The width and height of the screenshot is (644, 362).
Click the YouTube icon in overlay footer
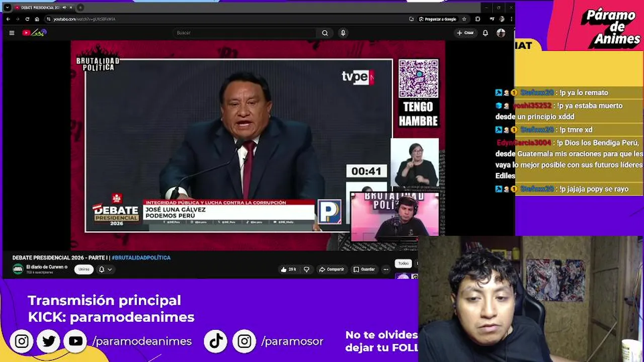75,341
